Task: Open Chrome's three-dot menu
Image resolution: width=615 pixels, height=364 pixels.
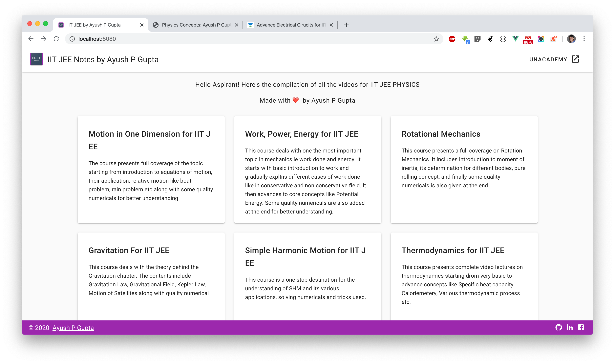Action: (584, 39)
